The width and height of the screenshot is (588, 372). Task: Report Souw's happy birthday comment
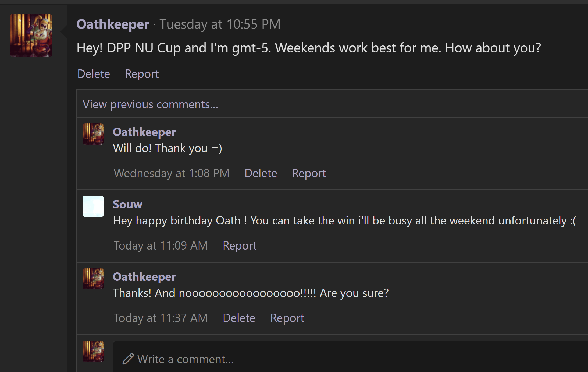tap(240, 245)
